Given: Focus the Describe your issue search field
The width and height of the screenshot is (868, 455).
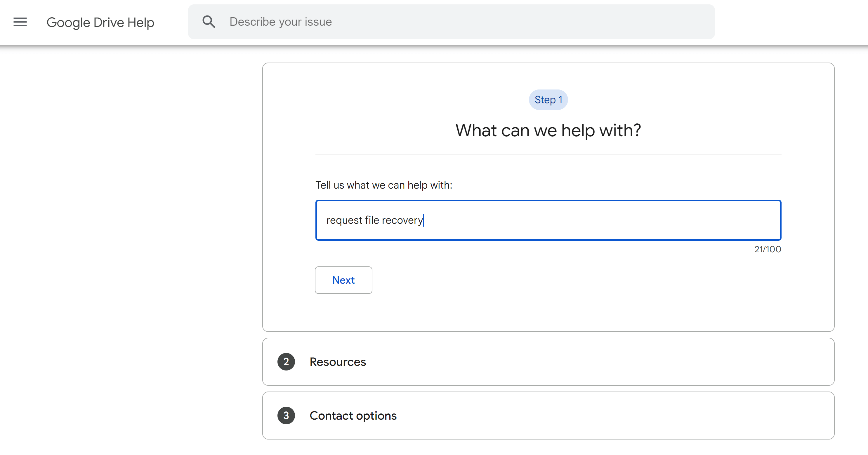Looking at the screenshot, I should pyautogui.click(x=404, y=22).
